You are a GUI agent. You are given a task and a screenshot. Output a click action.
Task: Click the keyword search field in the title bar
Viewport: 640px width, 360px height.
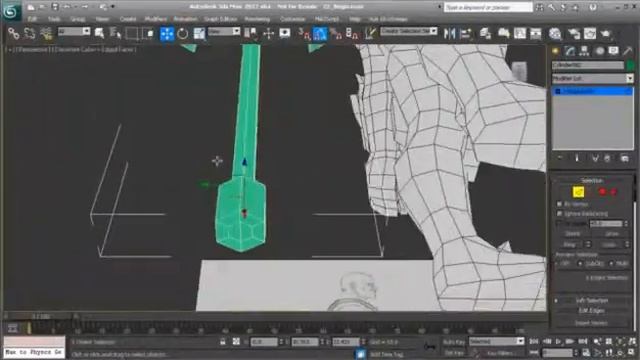(488, 7)
